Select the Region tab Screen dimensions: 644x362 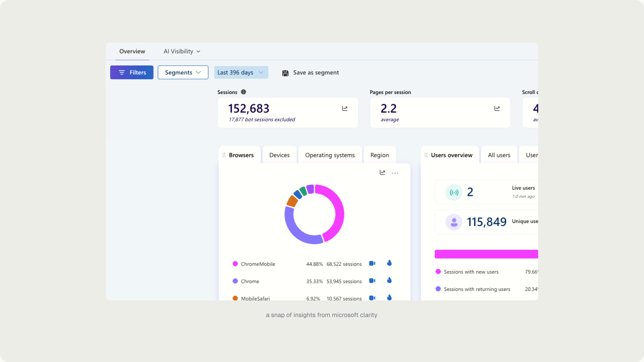coord(379,155)
